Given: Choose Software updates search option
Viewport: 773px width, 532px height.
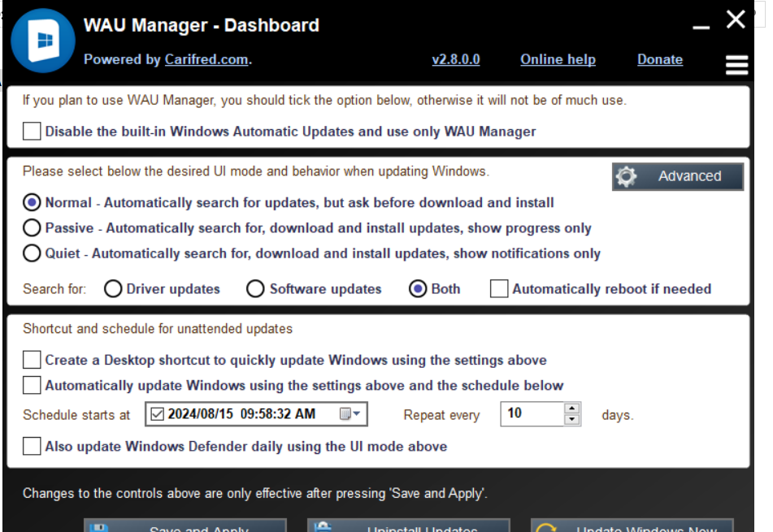Looking at the screenshot, I should point(255,288).
